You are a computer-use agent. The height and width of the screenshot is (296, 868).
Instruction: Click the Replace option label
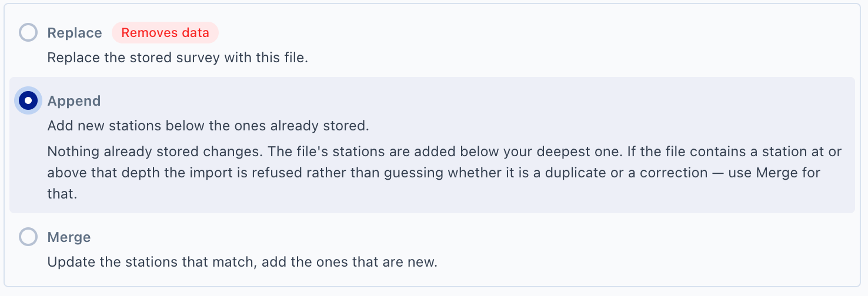[x=75, y=33]
